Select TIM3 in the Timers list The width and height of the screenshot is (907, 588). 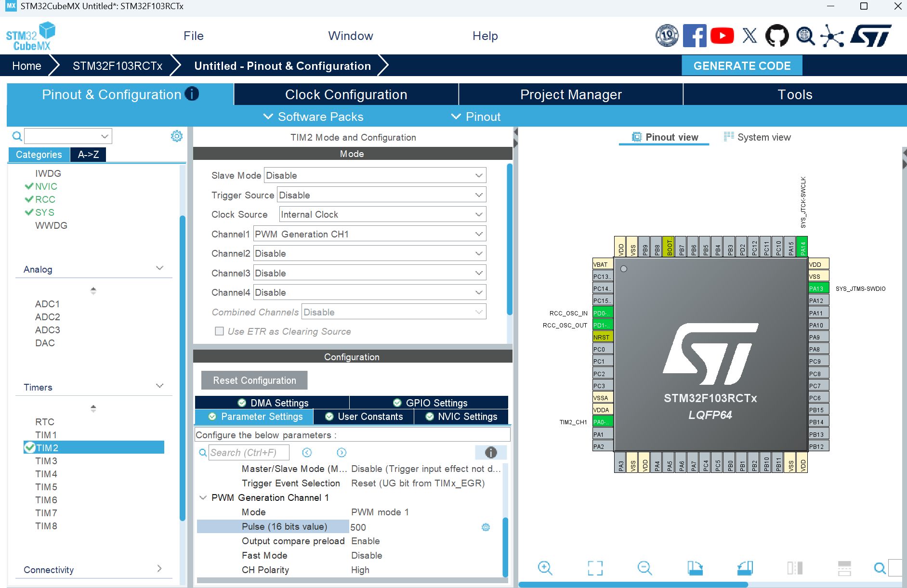[x=46, y=461]
